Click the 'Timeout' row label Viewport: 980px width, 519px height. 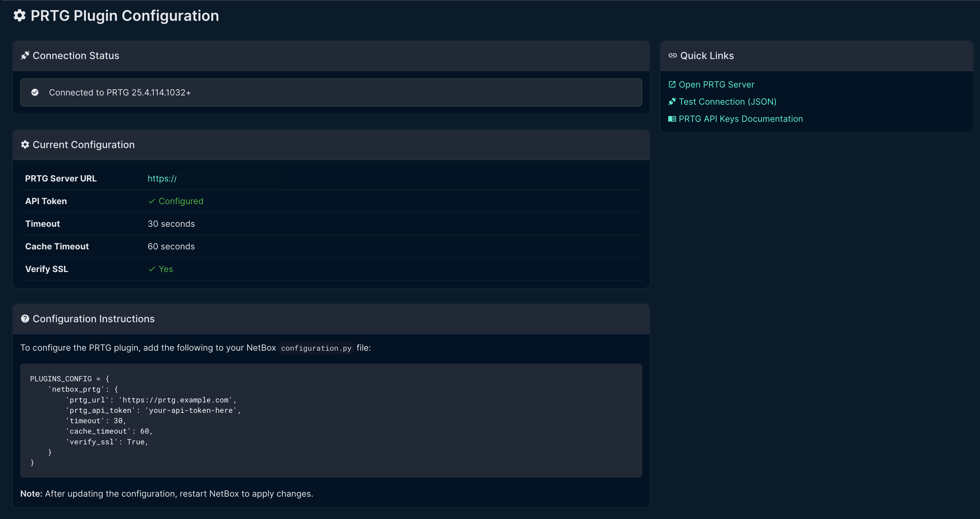tap(43, 224)
